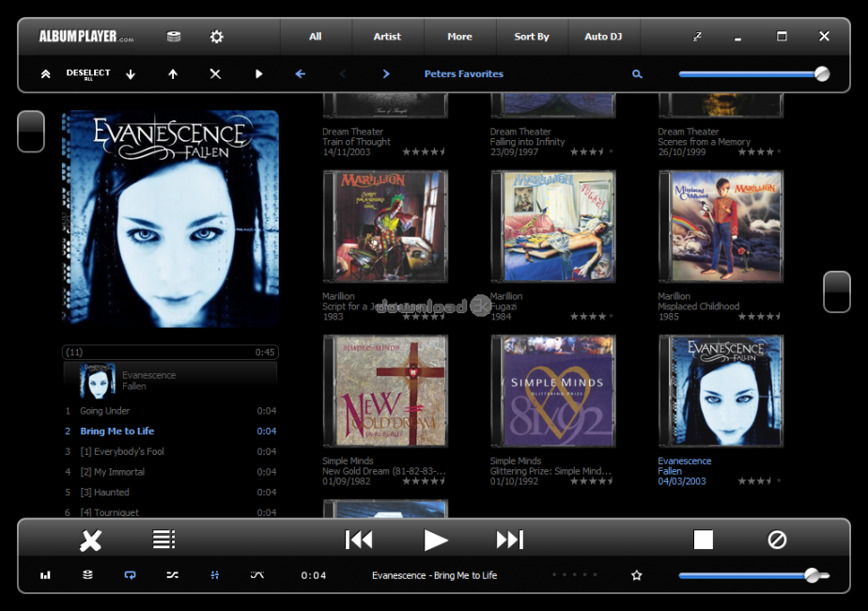Click the forward navigation chevron near Peters Favorites
Image resolution: width=868 pixels, height=611 pixels.
point(386,73)
